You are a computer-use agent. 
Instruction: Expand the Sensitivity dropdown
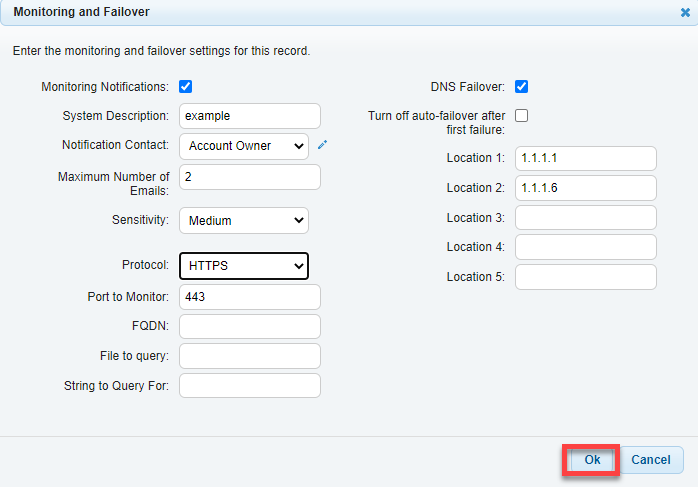point(244,220)
